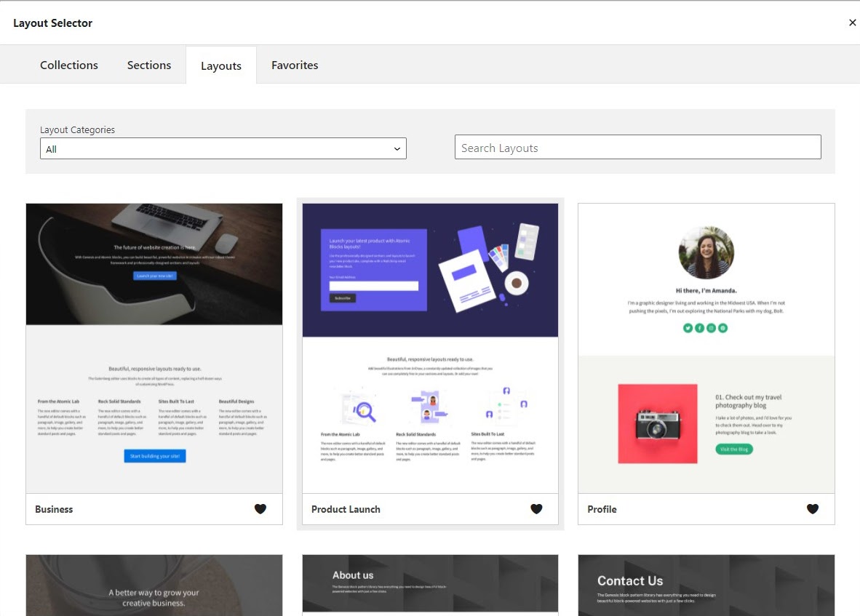Click the Product Launch layout title
The height and width of the screenshot is (616, 860).
tap(346, 509)
